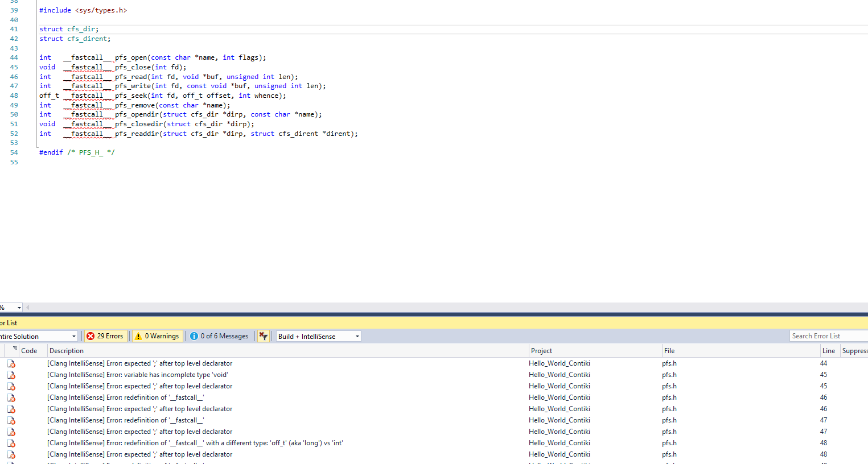The height and width of the screenshot is (464, 868).
Task: Click pfs_close function declaration
Action: click(113, 67)
